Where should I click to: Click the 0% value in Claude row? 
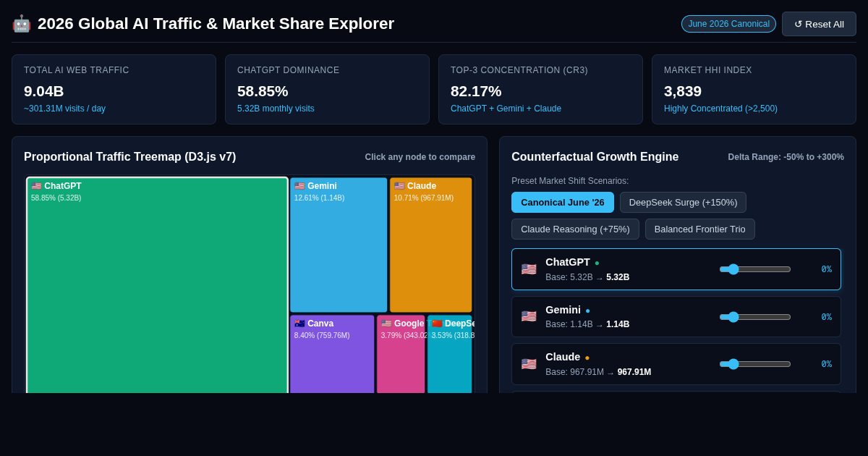tap(826, 364)
